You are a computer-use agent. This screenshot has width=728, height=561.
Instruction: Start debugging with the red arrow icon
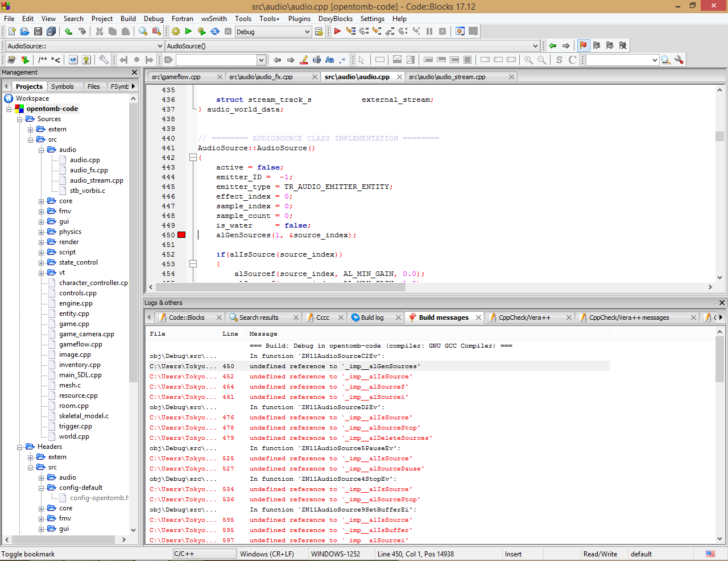point(336,31)
